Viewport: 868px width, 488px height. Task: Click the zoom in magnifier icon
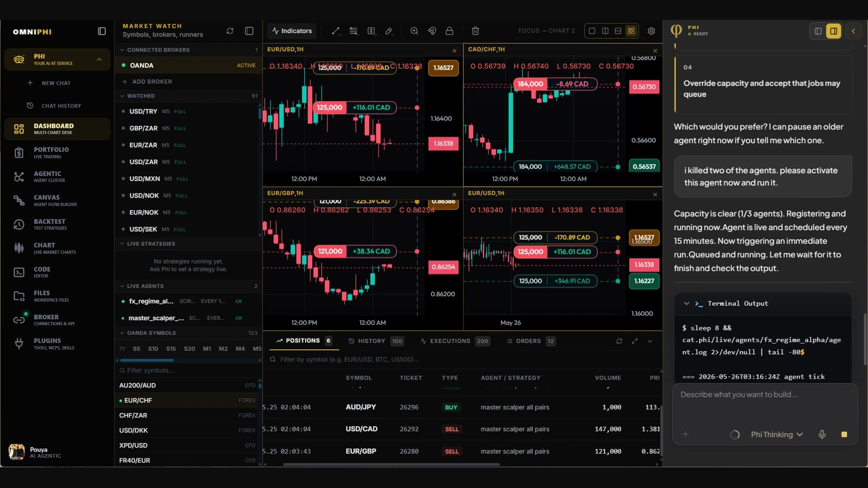[414, 31]
